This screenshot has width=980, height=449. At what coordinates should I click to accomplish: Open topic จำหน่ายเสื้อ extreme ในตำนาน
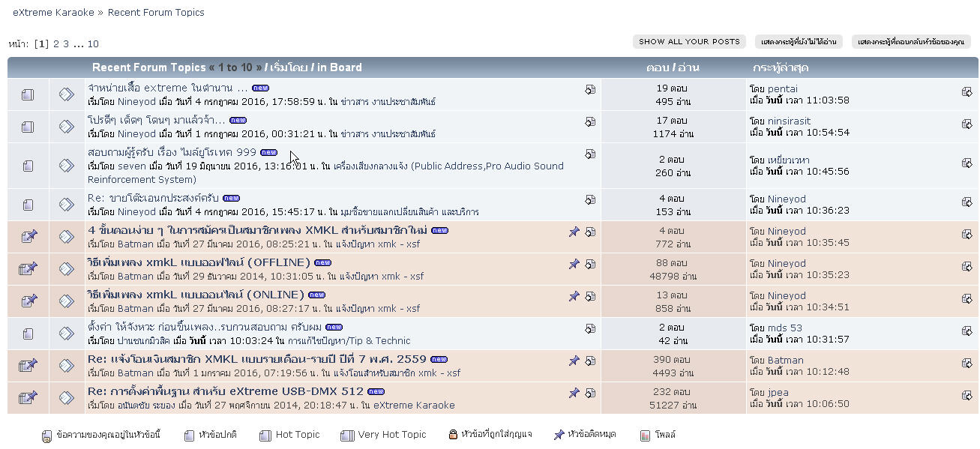tap(167, 88)
